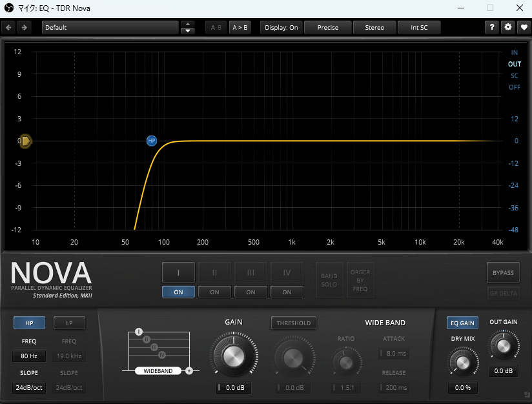Select band II circle in routing diagram
532x404 pixels.
(147, 339)
